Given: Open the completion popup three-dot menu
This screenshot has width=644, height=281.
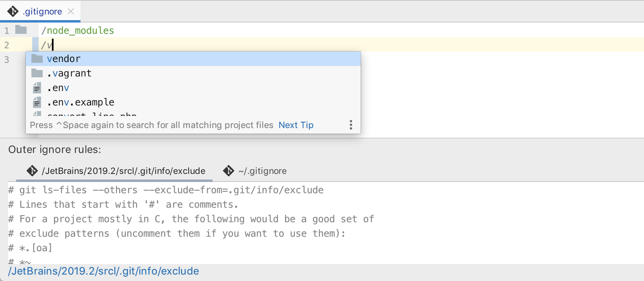Looking at the screenshot, I should (351, 125).
